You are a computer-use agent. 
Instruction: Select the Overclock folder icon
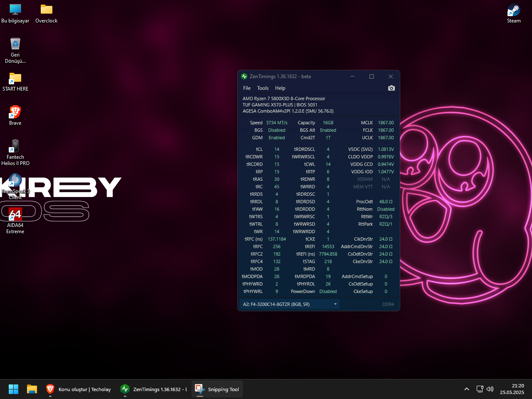pyautogui.click(x=47, y=14)
